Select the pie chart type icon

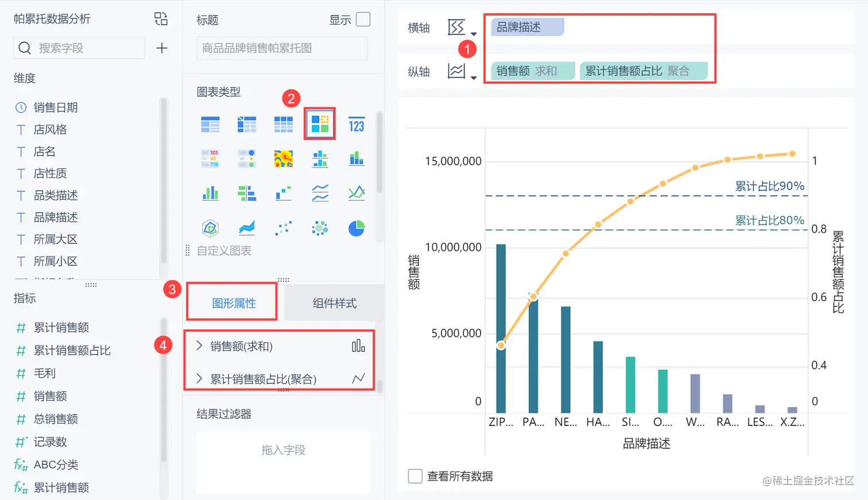[356, 228]
